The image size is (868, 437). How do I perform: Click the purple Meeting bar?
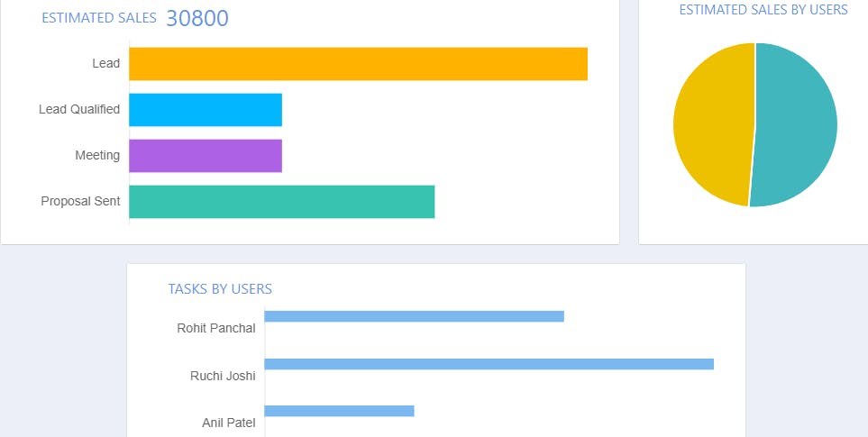click(x=206, y=156)
